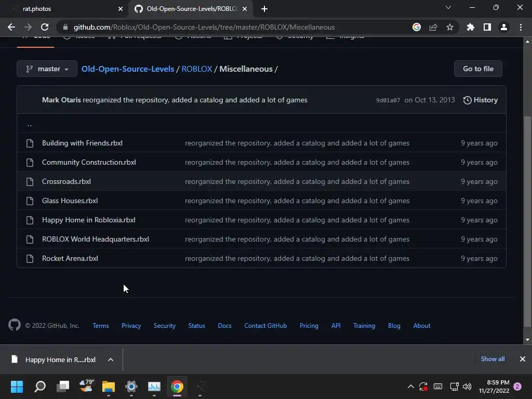532x399 pixels.
Task: Click the address bar URL
Action: [204, 27]
